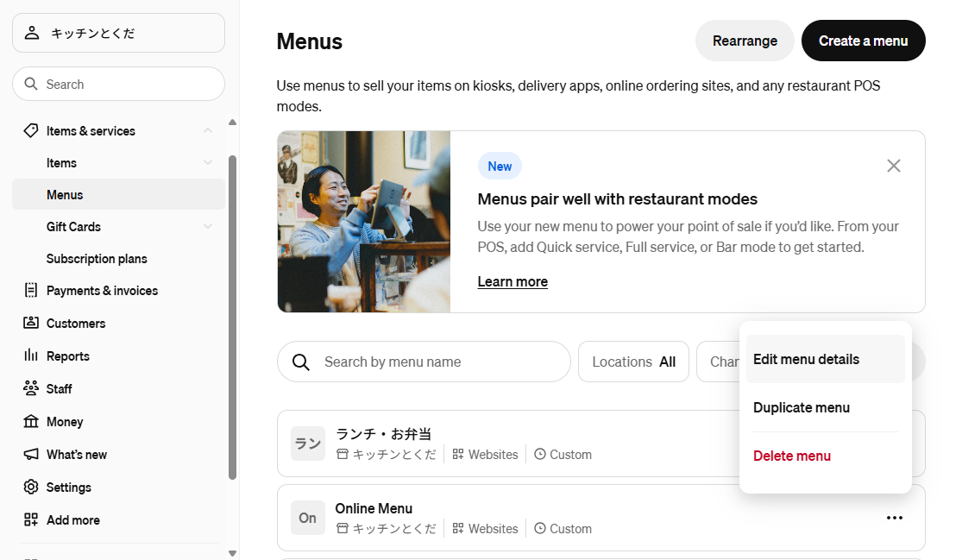Click the promo banner photo thumbnail
The image size is (962, 560).
click(364, 222)
